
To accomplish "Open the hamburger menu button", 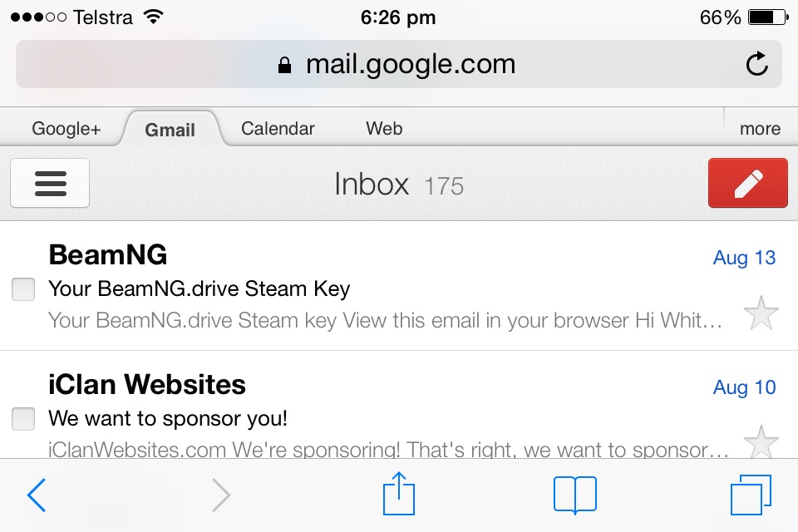I will coord(50,183).
